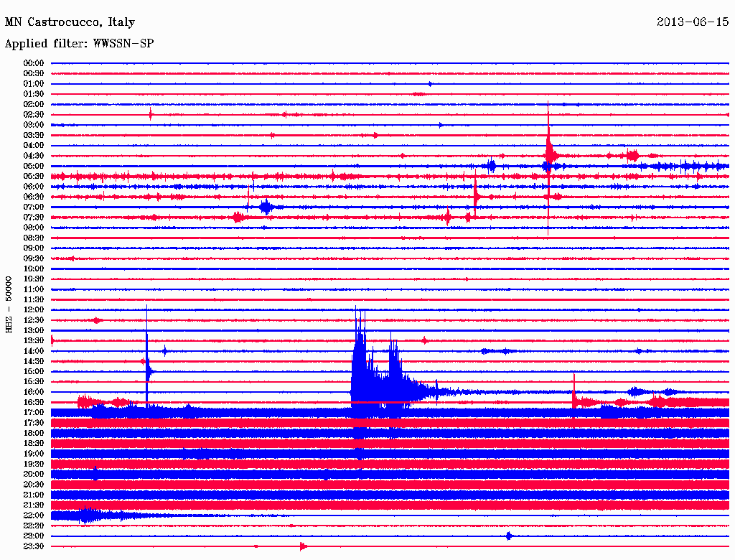Pick the 04:30 time label

(x=34, y=156)
